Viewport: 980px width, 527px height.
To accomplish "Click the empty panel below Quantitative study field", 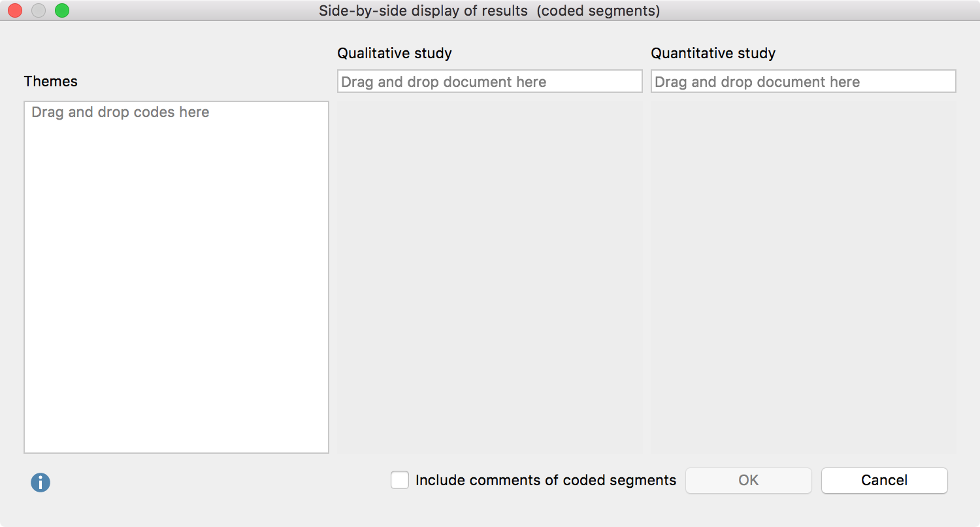I will pyautogui.click(x=804, y=277).
